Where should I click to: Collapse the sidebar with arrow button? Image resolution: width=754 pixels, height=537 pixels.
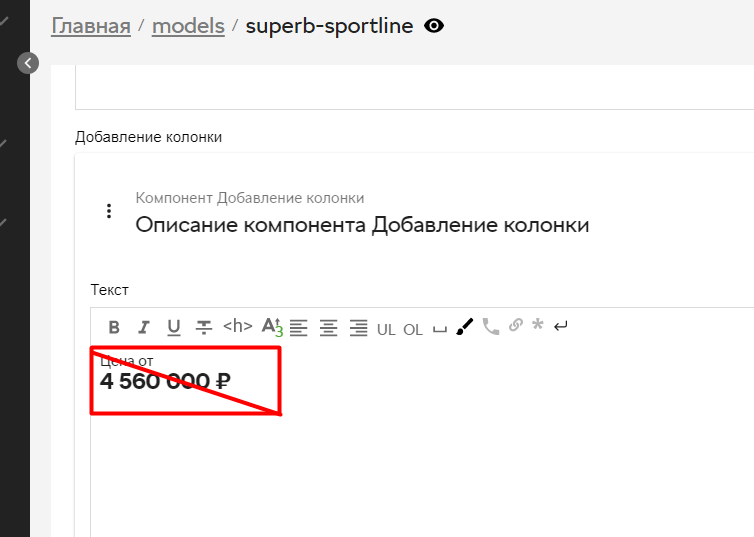coord(28,63)
